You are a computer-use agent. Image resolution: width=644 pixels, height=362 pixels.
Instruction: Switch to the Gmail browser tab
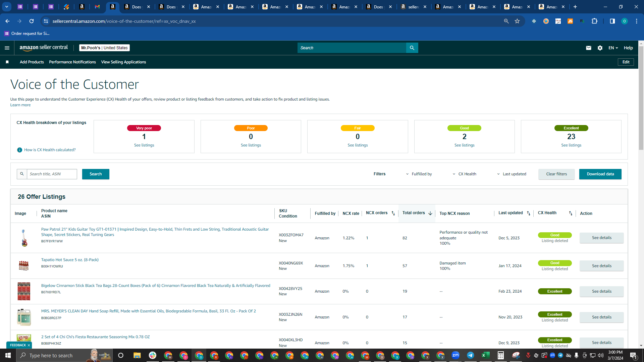[x=97, y=7]
